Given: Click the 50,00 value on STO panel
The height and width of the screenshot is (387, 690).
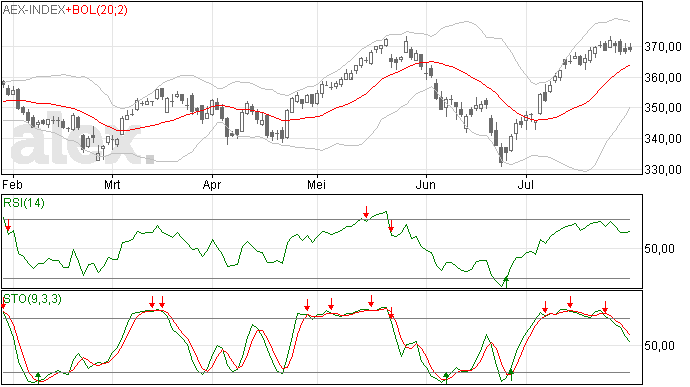Looking at the screenshot, I should point(659,346).
